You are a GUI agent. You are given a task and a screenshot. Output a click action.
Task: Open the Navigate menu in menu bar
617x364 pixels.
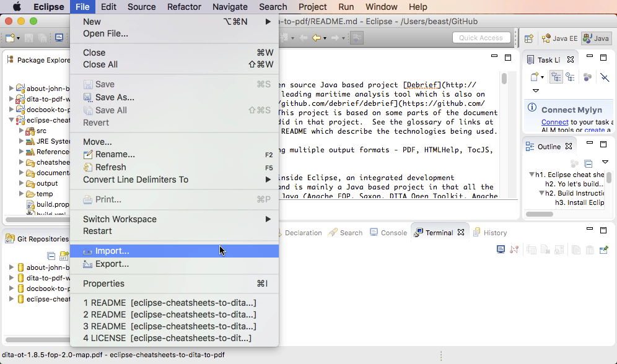coord(230,7)
